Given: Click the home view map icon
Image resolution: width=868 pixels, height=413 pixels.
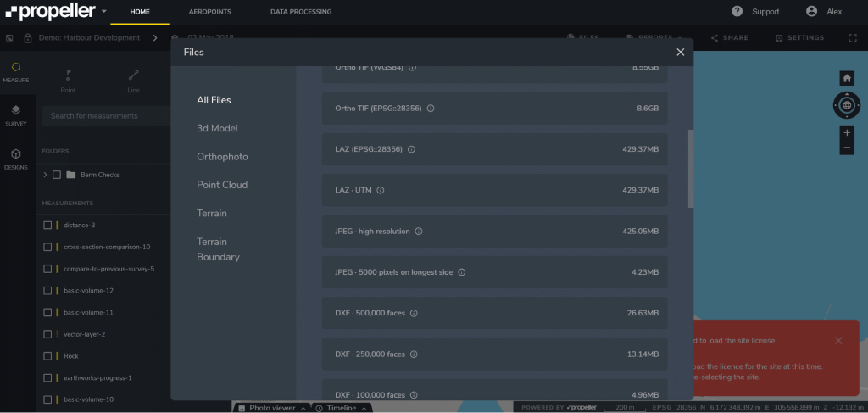Looking at the screenshot, I should pyautogui.click(x=846, y=78).
